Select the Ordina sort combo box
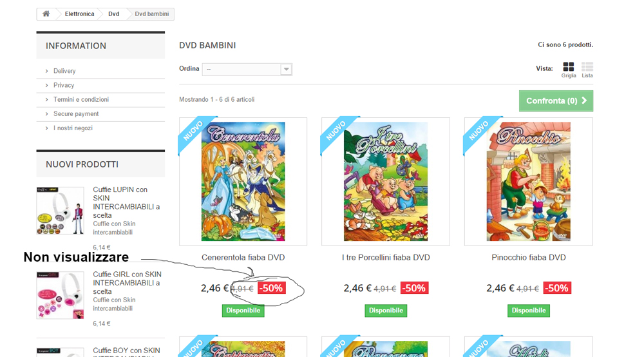This screenshot has width=644, height=357. pyautogui.click(x=247, y=70)
